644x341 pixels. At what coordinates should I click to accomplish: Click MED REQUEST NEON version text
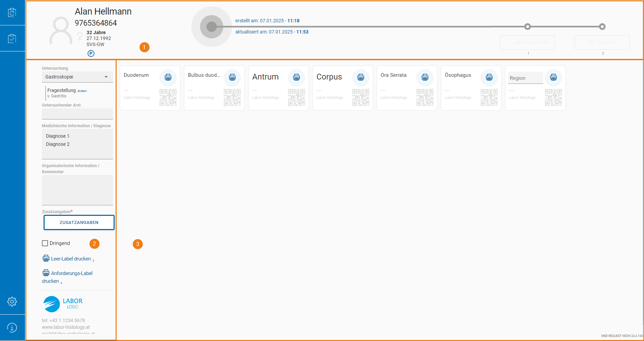tap(622, 336)
